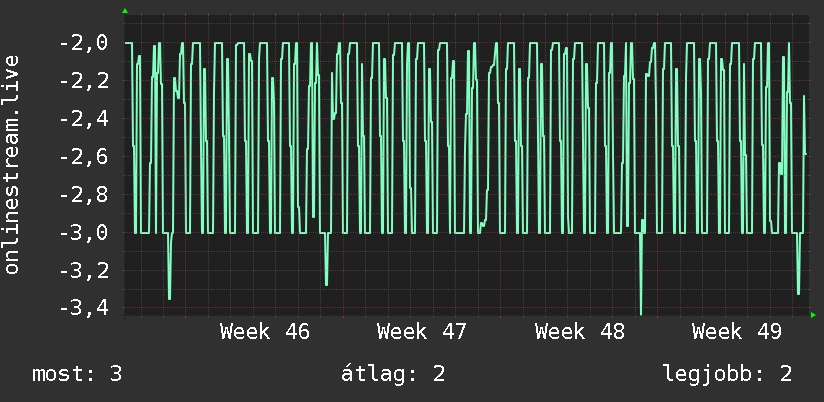Click the green arrow atop the y-axis
This screenshot has height=402, width=824.
click(125, 11)
